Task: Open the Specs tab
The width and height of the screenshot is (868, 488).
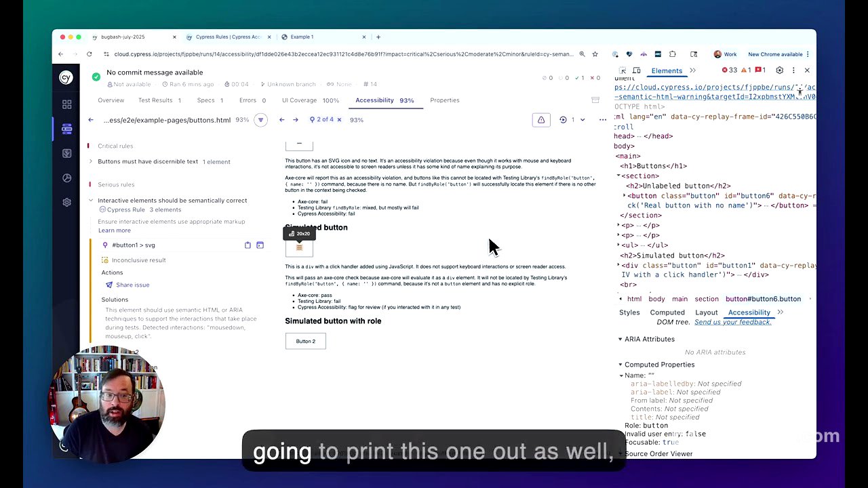Action: [x=210, y=100]
